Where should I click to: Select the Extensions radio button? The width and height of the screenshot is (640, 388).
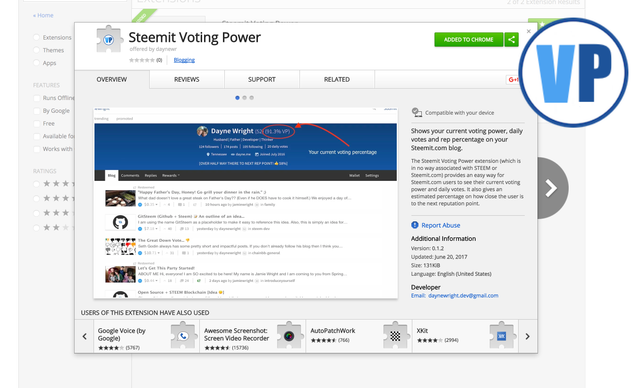pos(37,37)
